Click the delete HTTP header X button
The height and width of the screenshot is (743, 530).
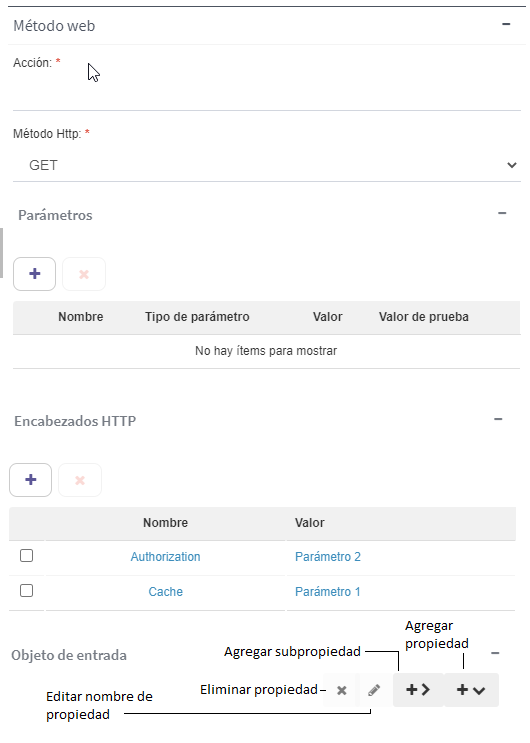[80, 480]
